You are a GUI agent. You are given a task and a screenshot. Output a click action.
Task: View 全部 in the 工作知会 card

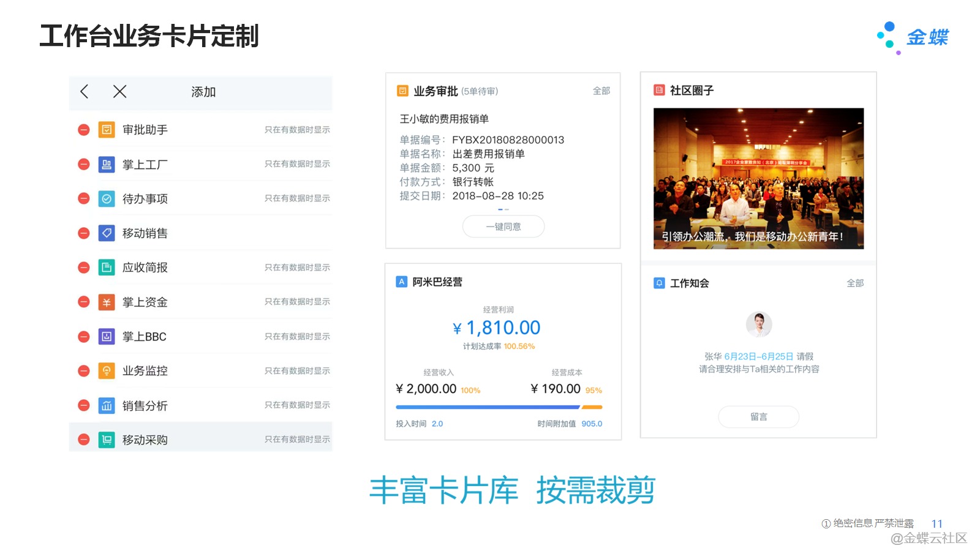(x=855, y=283)
